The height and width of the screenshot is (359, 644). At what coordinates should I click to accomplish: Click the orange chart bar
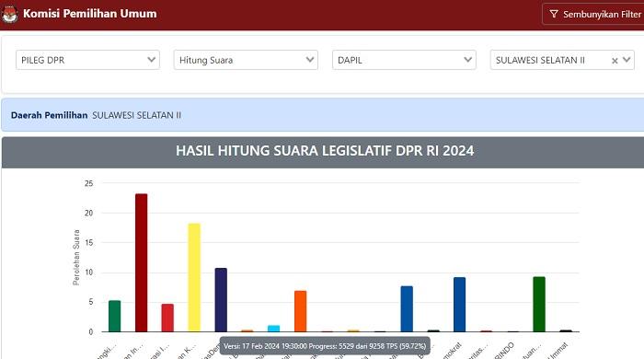301,311
